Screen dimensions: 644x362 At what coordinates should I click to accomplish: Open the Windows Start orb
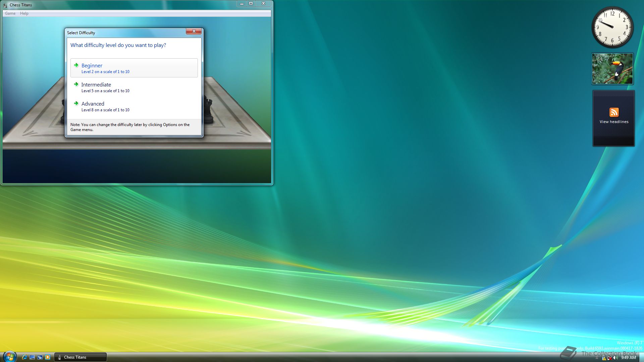[9, 357]
